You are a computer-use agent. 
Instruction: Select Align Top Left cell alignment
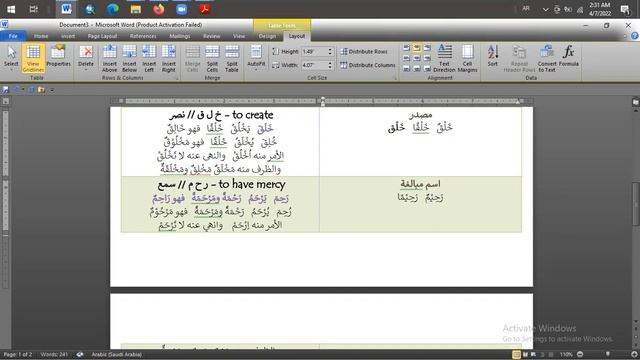407,48
